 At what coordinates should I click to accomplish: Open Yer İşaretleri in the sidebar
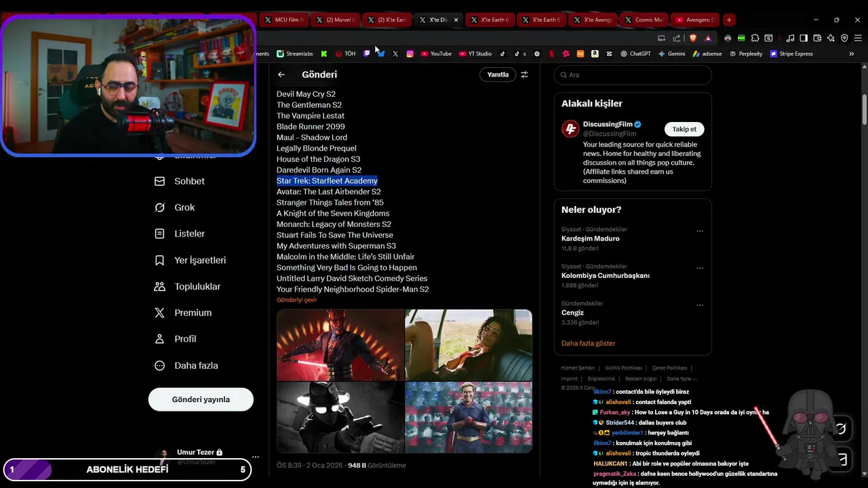click(190, 260)
